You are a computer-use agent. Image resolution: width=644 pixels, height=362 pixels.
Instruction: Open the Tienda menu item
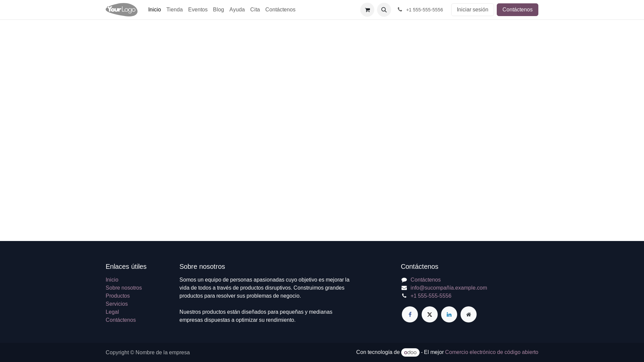(174, 10)
